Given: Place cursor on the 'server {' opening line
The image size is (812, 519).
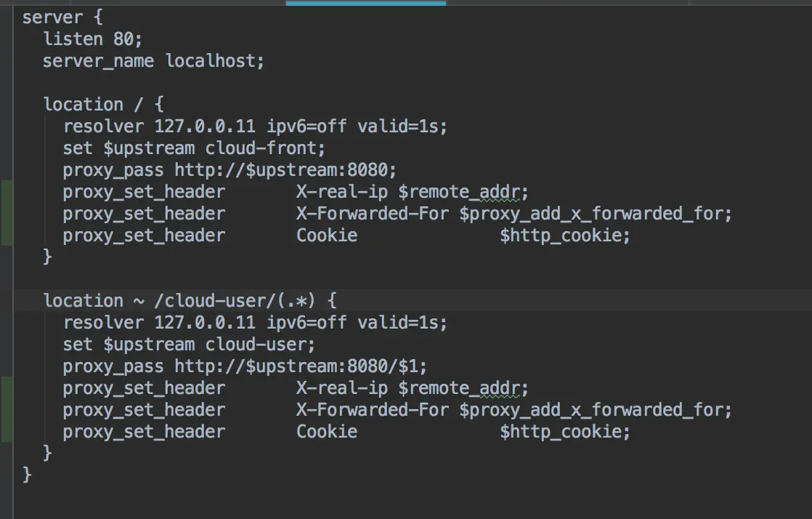Looking at the screenshot, I should (x=62, y=17).
